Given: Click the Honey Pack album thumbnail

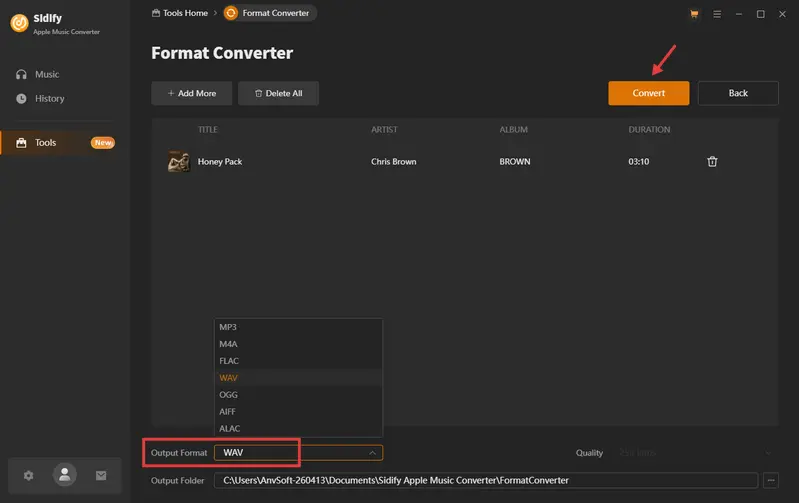Looking at the screenshot, I should pyautogui.click(x=179, y=162).
